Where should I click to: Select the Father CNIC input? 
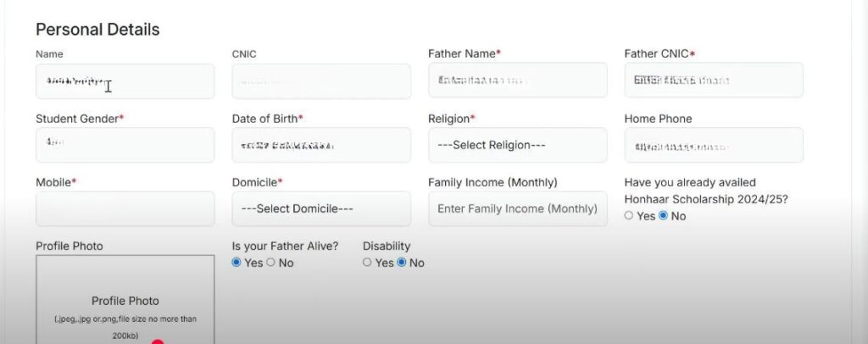pyautogui.click(x=714, y=81)
